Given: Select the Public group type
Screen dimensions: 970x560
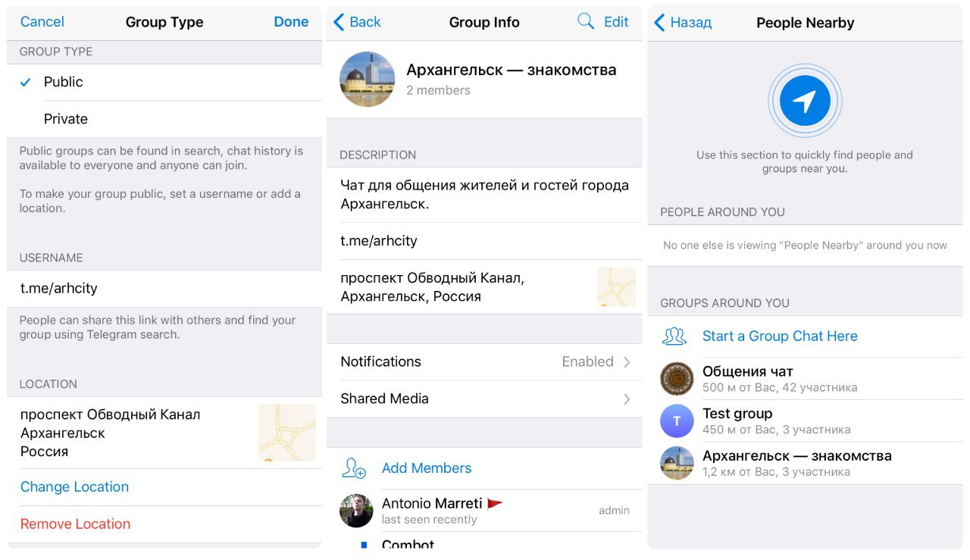Looking at the screenshot, I should pos(164,82).
